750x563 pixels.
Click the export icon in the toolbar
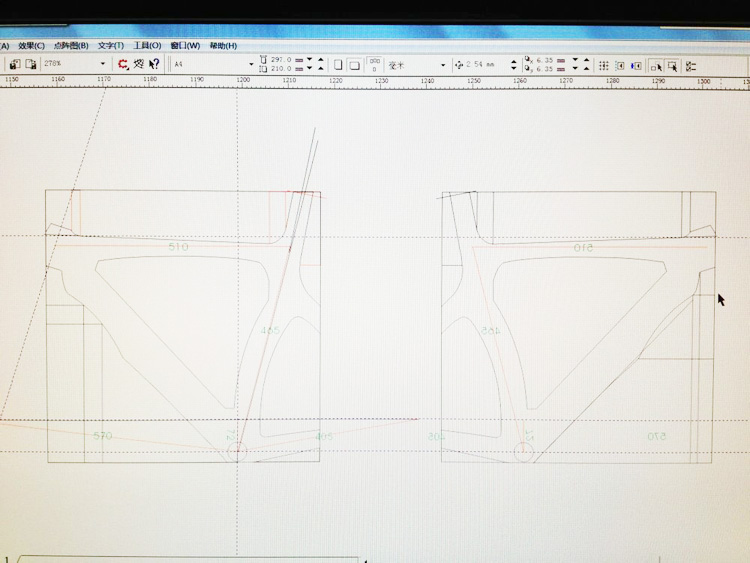pyautogui.click(x=30, y=64)
